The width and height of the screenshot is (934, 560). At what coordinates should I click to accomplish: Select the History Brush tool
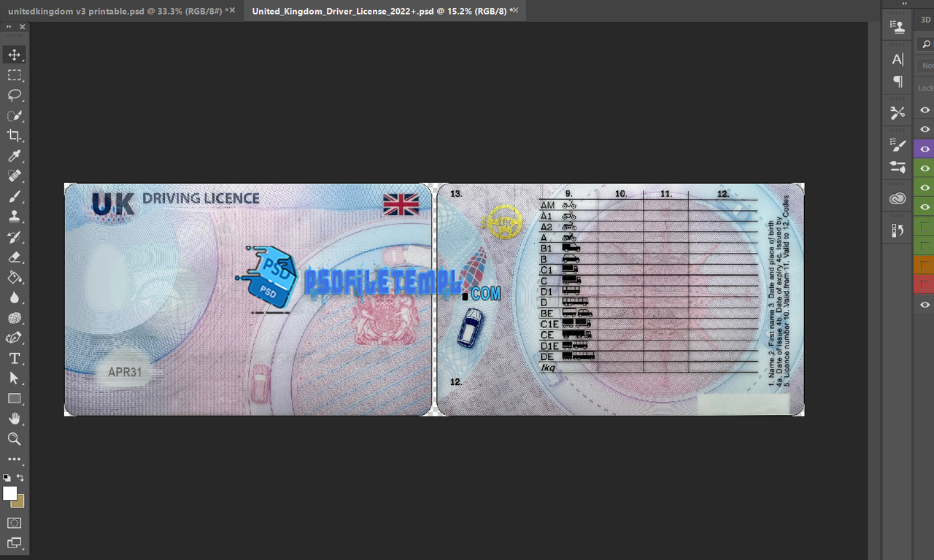[15, 237]
